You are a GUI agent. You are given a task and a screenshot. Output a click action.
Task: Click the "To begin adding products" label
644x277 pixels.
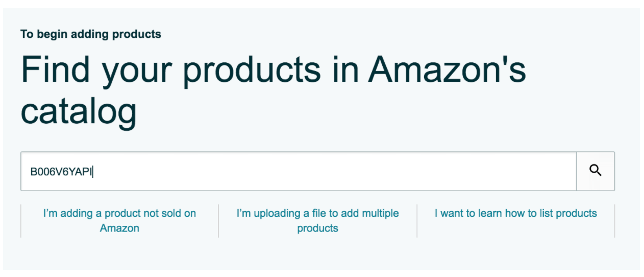(x=91, y=34)
